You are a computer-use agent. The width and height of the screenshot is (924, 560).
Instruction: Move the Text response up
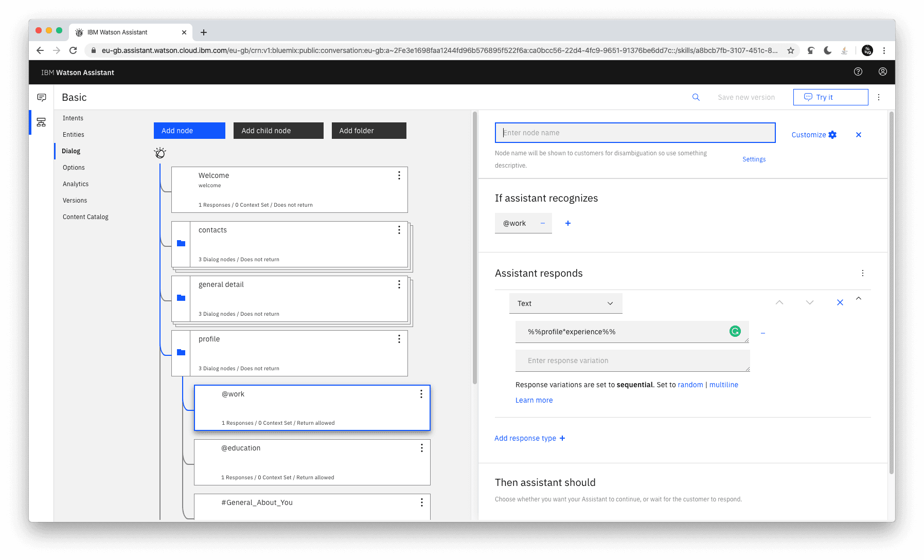tap(779, 302)
